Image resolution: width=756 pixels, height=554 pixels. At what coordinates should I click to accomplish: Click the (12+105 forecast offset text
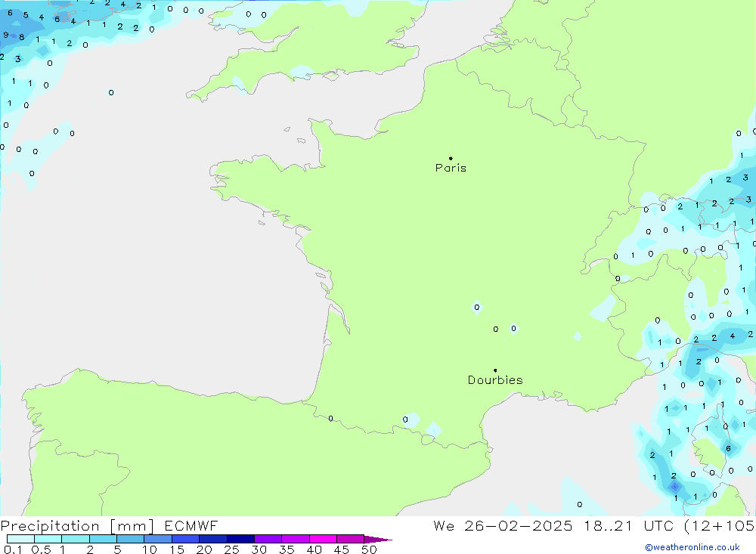pos(720,525)
